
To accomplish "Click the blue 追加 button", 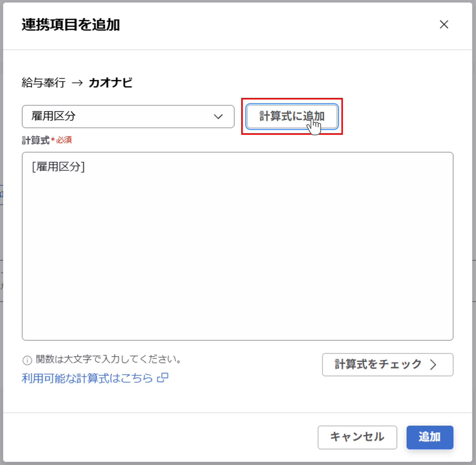I will click(x=430, y=437).
